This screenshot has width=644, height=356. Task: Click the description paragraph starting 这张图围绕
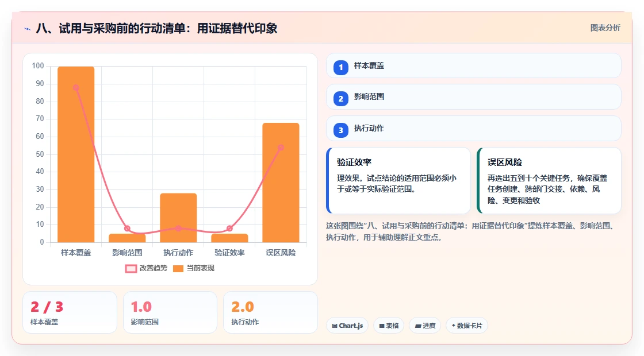click(471, 231)
